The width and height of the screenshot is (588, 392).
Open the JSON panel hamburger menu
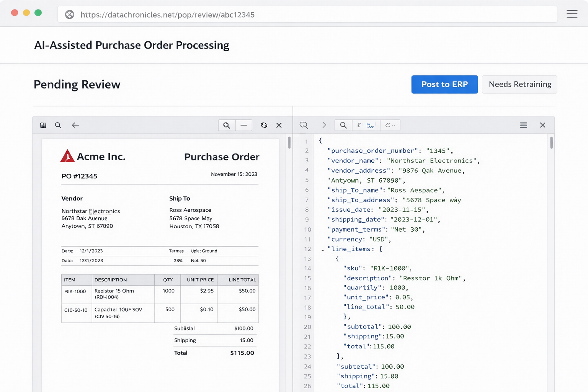click(523, 125)
